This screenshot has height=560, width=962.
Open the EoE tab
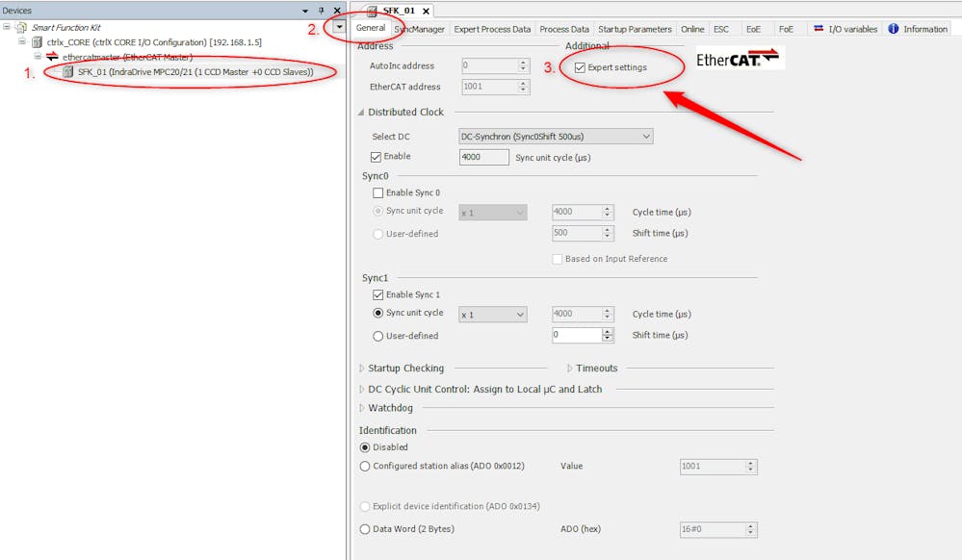coord(753,29)
